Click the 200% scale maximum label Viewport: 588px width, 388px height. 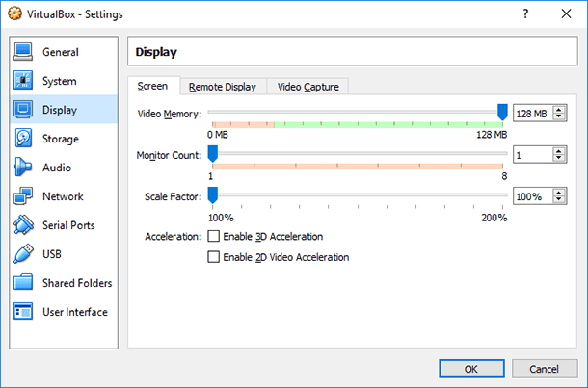tap(494, 218)
